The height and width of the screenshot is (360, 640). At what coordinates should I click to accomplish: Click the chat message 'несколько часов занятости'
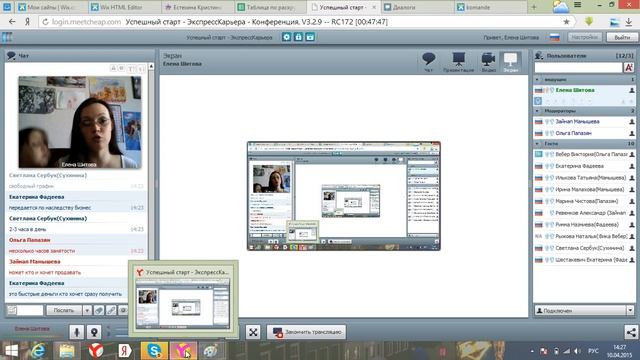click(x=42, y=251)
